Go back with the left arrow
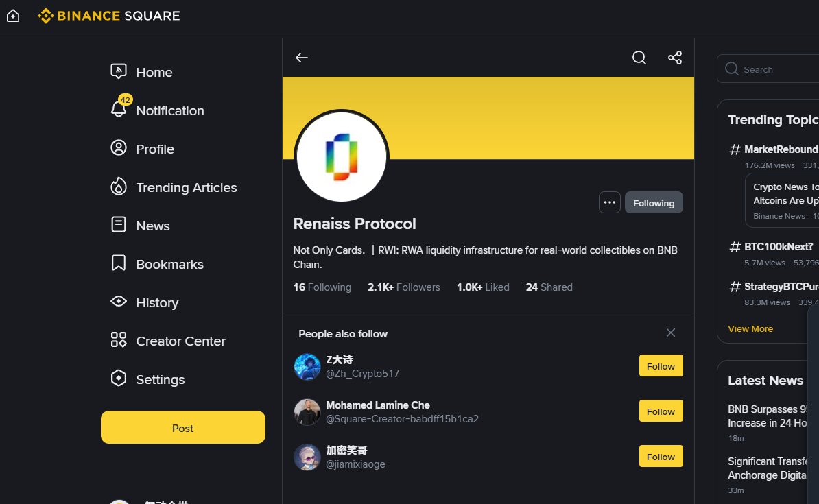819x504 pixels. click(302, 58)
